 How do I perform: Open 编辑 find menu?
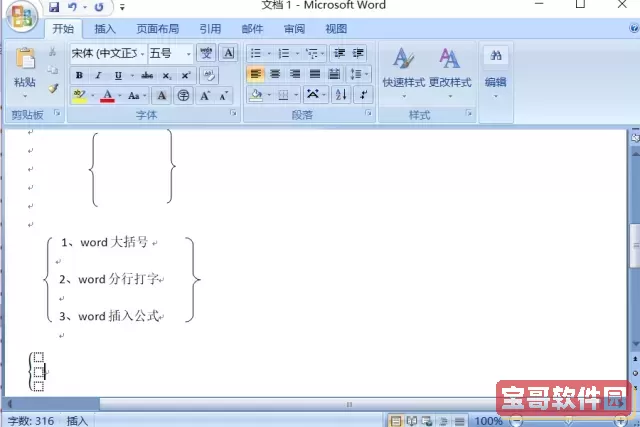pyautogui.click(x=496, y=73)
